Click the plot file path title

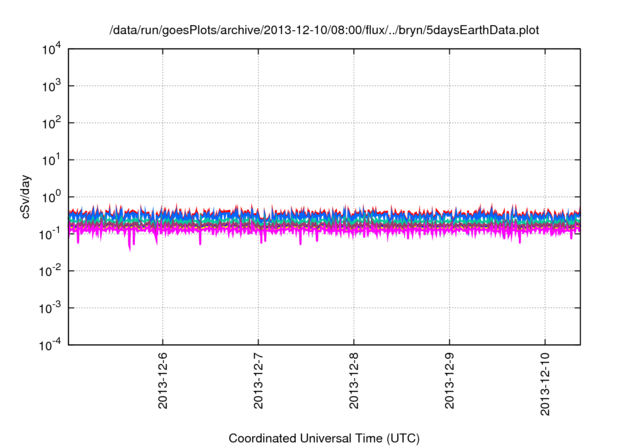(324, 30)
